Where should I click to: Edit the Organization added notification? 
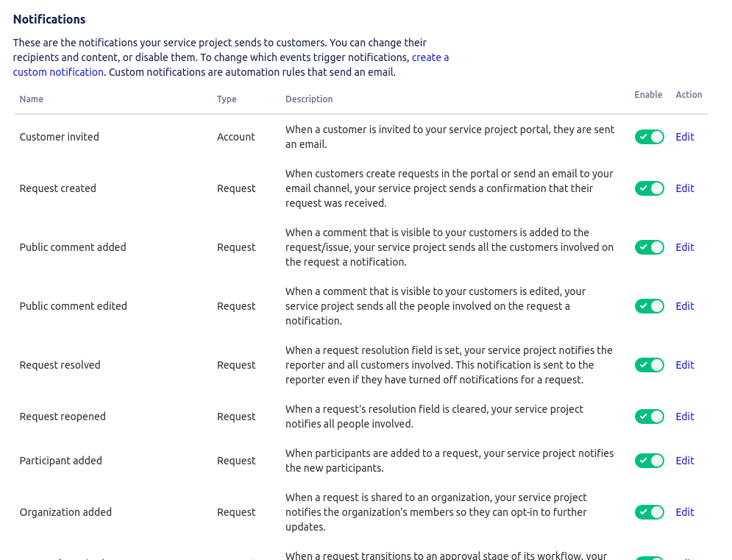684,512
